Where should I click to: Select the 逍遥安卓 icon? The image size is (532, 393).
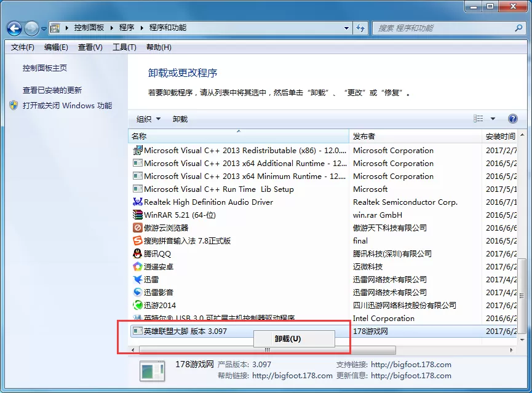137,266
